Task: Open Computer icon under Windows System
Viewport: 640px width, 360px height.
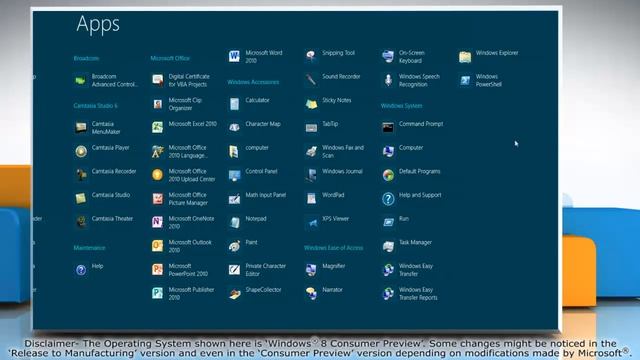Action: pos(388,151)
